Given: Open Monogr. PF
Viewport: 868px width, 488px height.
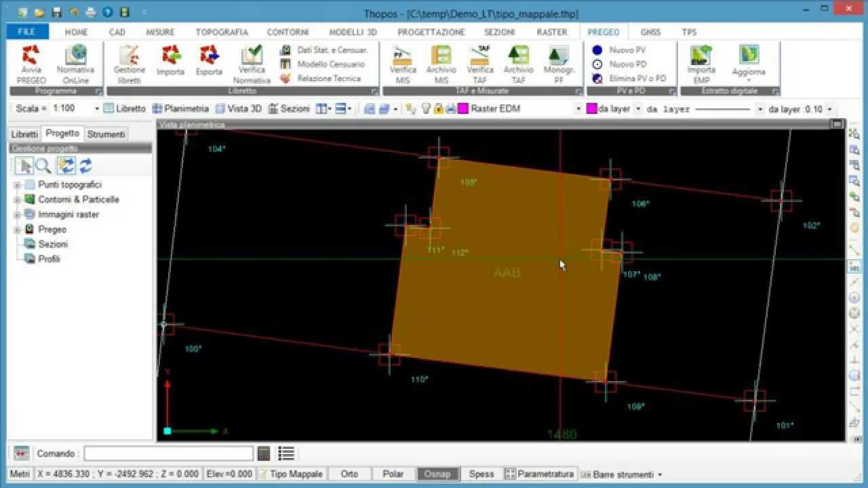Looking at the screenshot, I should click(559, 64).
